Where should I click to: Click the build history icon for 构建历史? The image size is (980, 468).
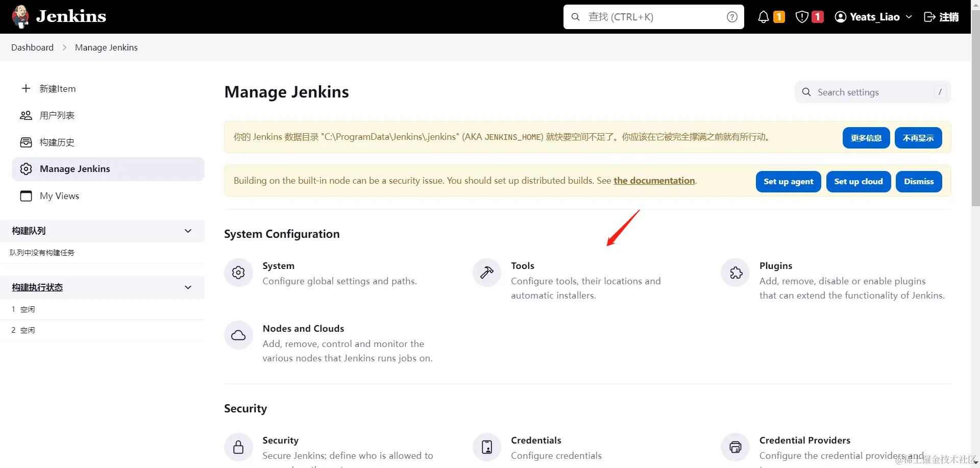tap(26, 142)
